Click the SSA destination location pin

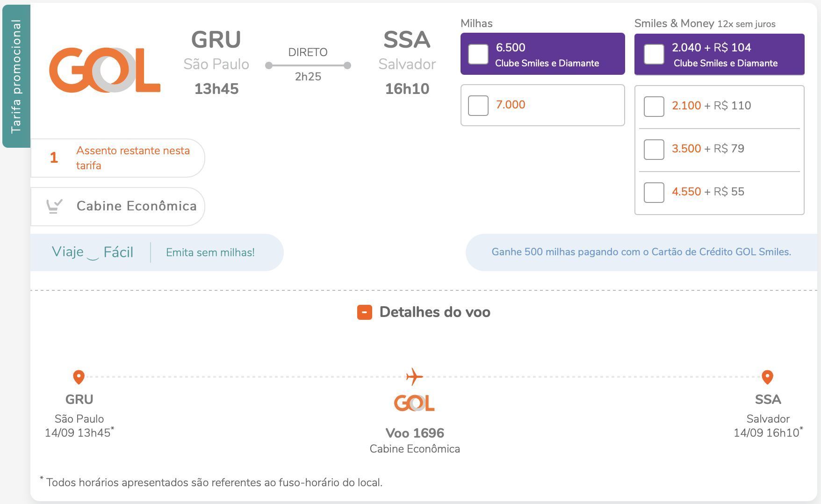click(x=767, y=377)
